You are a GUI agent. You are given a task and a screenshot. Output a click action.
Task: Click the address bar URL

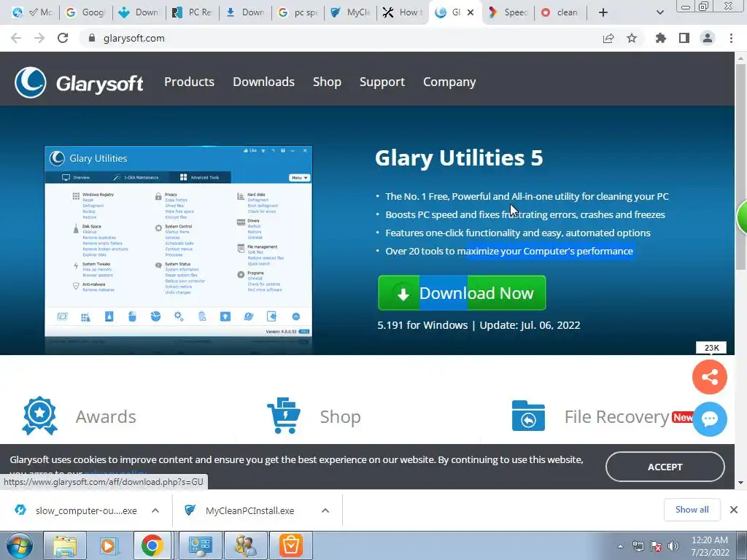click(134, 38)
